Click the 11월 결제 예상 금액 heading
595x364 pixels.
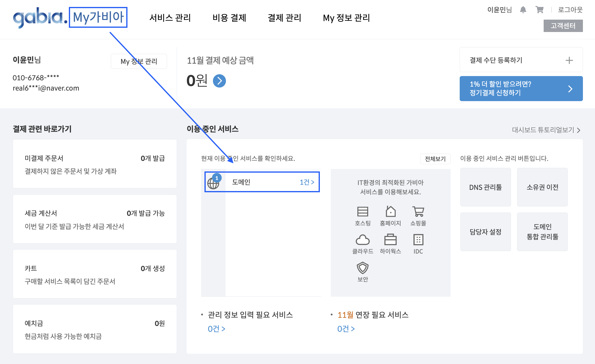[x=220, y=60]
